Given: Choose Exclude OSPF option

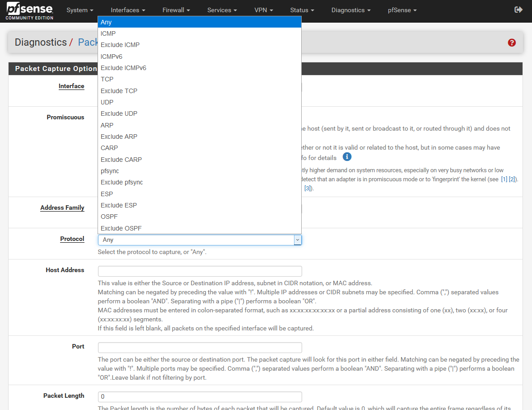Looking at the screenshot, I should click(x=200, y=228).
